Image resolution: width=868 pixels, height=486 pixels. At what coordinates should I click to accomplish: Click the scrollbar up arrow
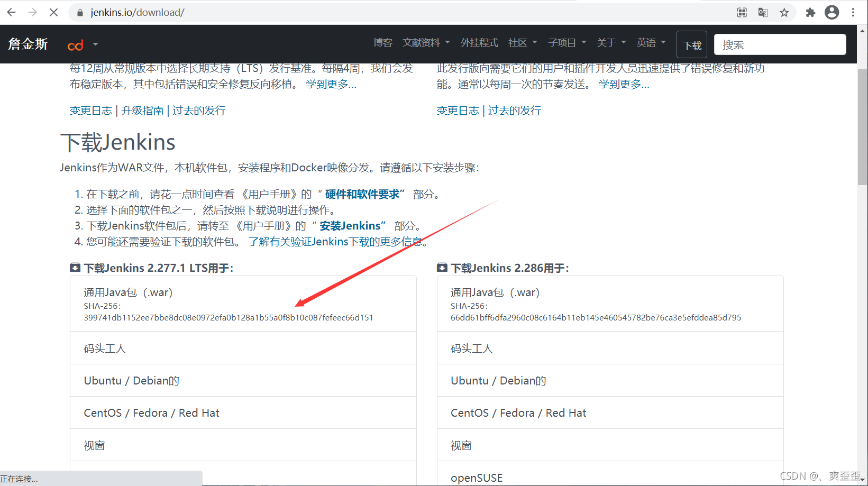[x=862, y=30]
